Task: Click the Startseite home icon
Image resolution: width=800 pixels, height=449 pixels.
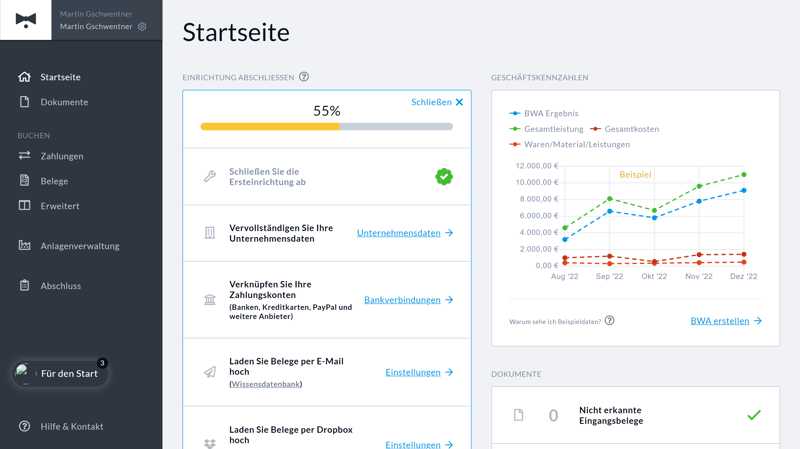Action: [x=24, y=77]
